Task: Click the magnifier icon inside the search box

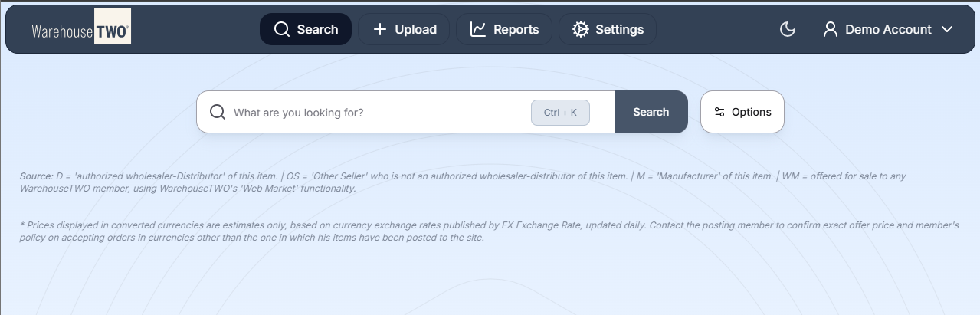Action: tap(218, 112)
